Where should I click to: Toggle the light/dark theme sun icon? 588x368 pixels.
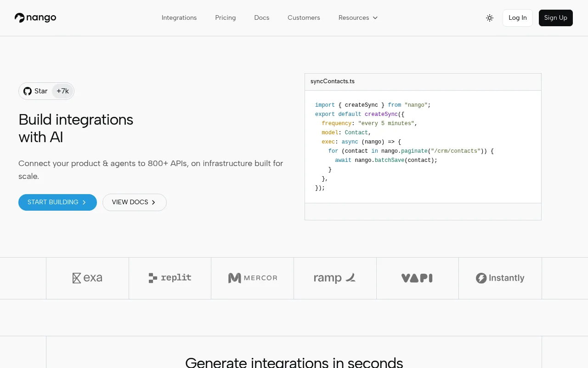(490, 18)
